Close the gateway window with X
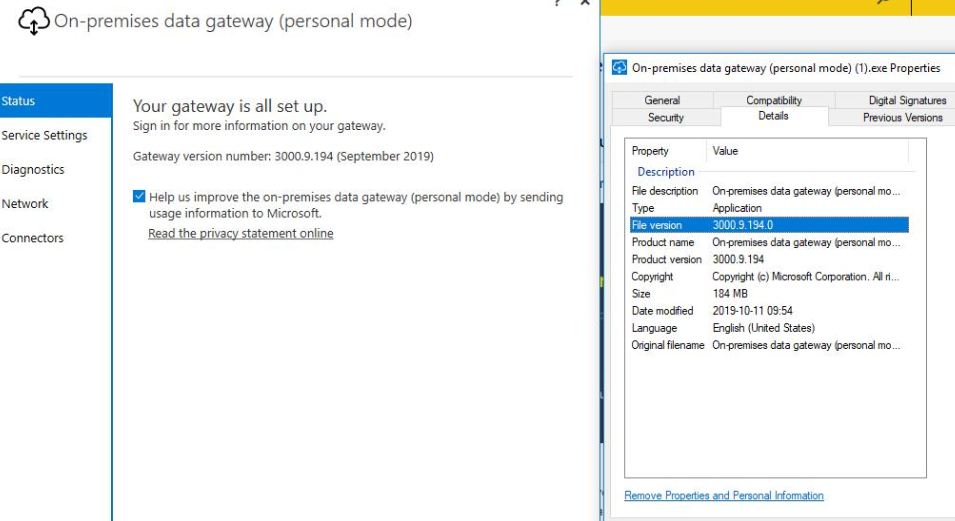The width and height of the screenshot is (955, 521). point(585,2)
